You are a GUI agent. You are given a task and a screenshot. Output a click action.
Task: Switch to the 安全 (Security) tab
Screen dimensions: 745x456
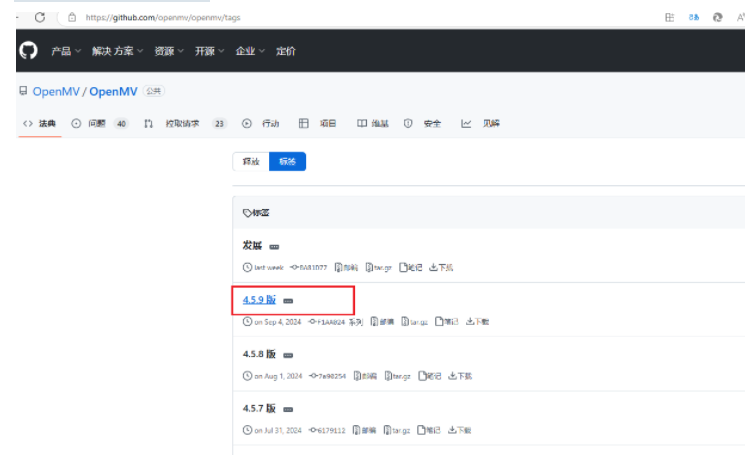pyautogui.click(x=422, y=124)
